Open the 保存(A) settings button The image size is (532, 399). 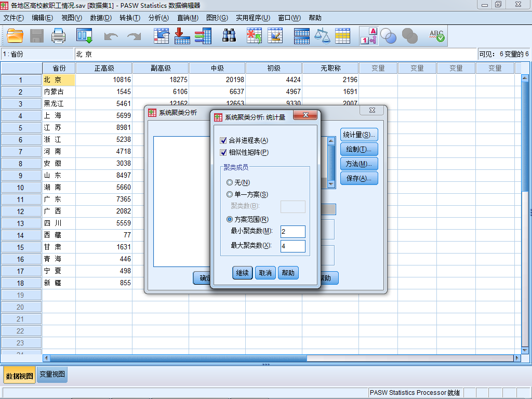coord(359,179)
